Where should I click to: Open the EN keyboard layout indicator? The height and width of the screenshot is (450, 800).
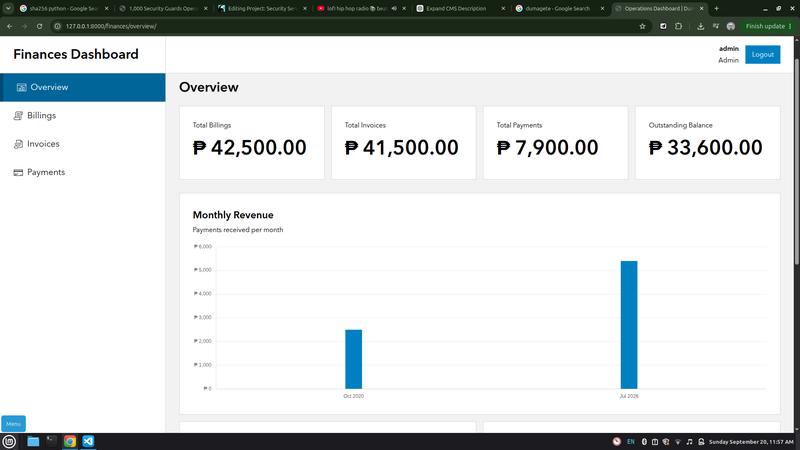tap(631, 441)
